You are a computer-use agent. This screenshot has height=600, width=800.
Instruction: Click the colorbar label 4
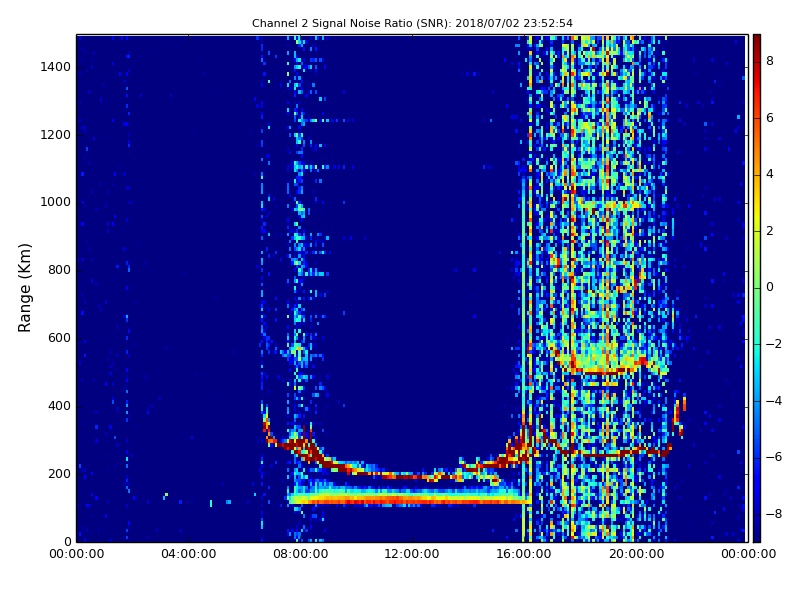click(x=770, y=174)
